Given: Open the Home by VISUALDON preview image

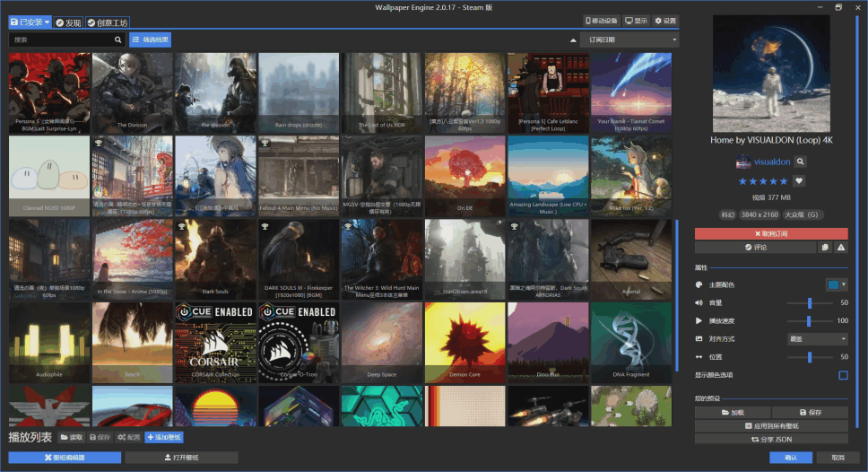Looking at the screenshot, I should tap(771, 74).
